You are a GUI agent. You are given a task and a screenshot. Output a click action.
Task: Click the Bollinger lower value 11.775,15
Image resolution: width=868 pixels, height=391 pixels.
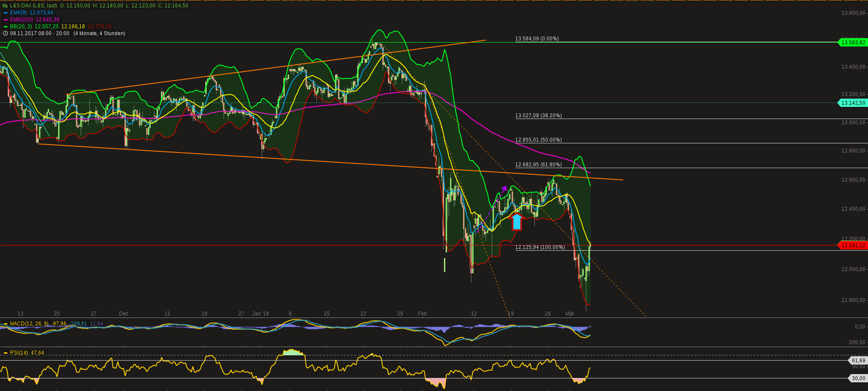coord(99,27)
